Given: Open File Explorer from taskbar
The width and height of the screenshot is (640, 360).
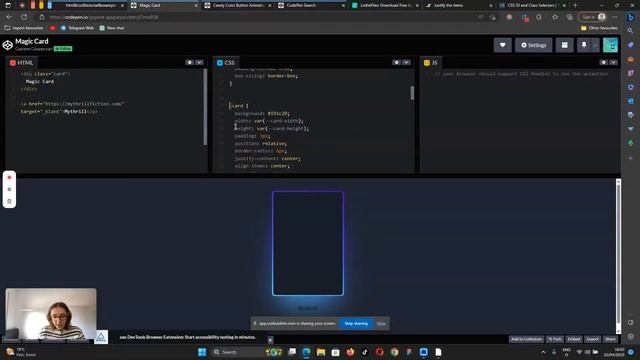Looking at the screenshot, I should coord(321,352).
